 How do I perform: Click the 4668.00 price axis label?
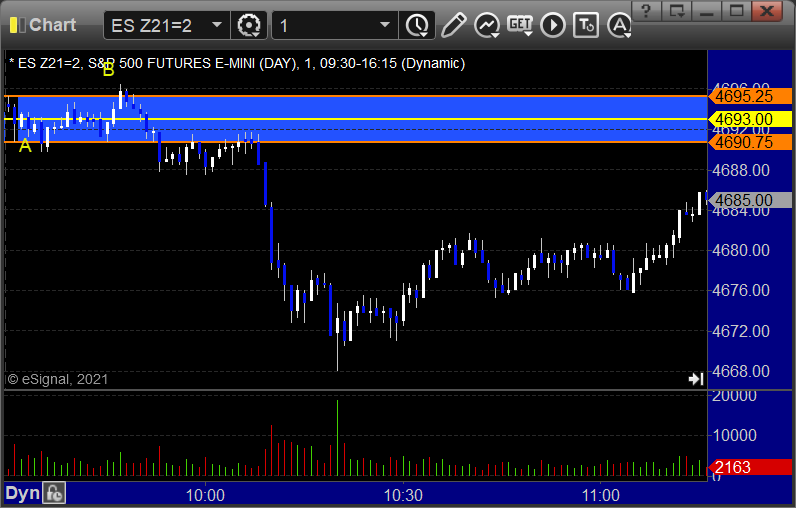[x=741, y=371]
